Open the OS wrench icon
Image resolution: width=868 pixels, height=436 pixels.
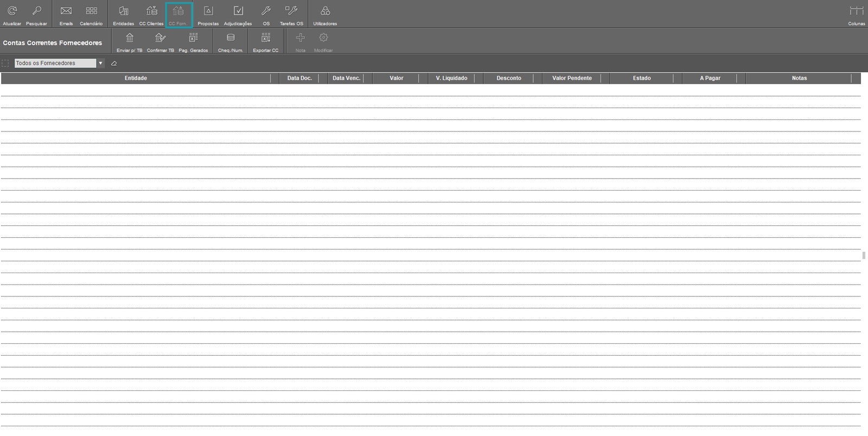[x=266, y=11]
